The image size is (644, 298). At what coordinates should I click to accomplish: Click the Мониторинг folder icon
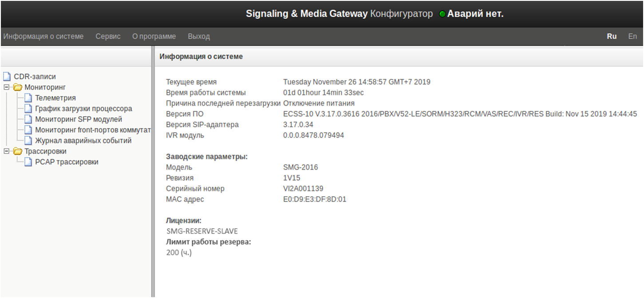(x=18, y=87)
